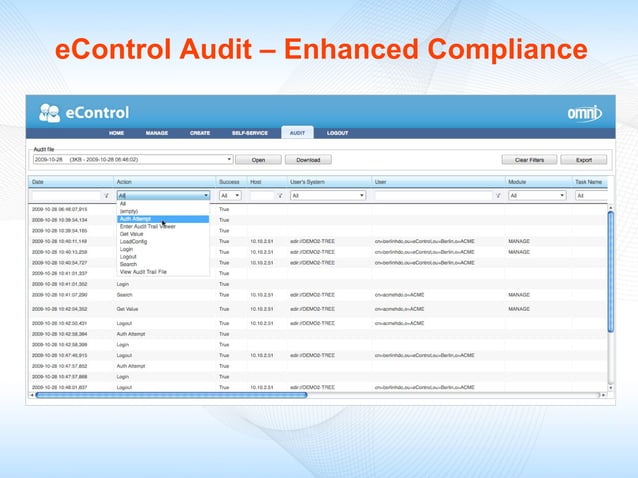Screen dimensions: 638x478
Task: Click into the Host filter input field
Action: pos(262,196)
